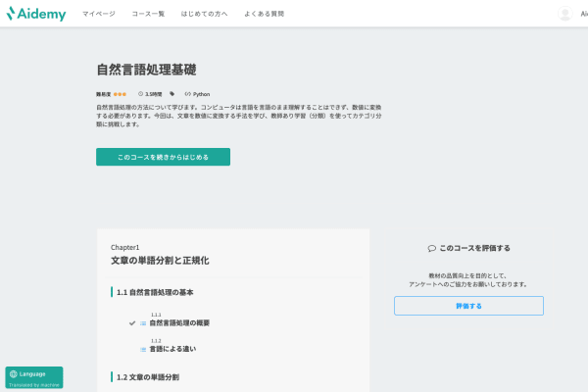Click the difficulty star rating dots
The image size is (588, 392).
(120, 94)
